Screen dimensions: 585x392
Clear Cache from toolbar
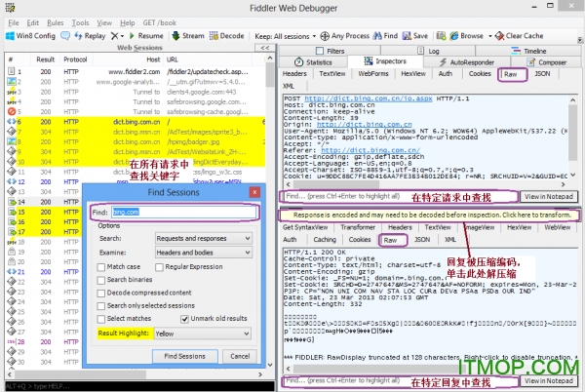point(520,36)
